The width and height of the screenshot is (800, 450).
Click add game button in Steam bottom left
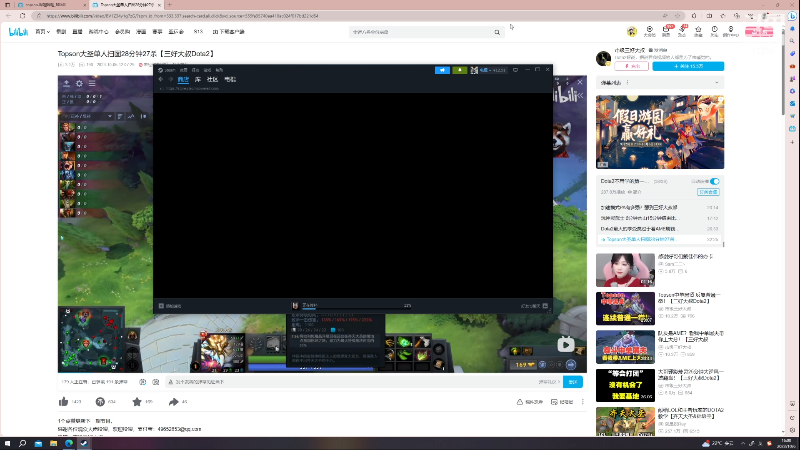170,306
